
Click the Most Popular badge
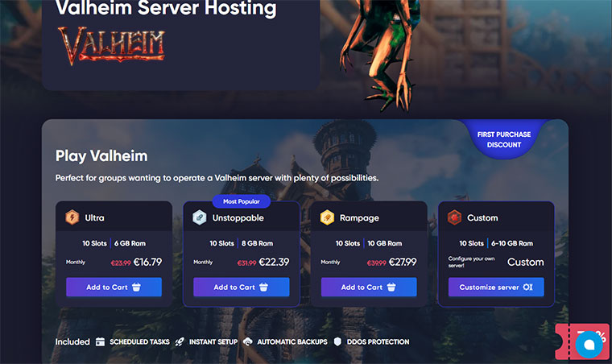coord(242,201)
